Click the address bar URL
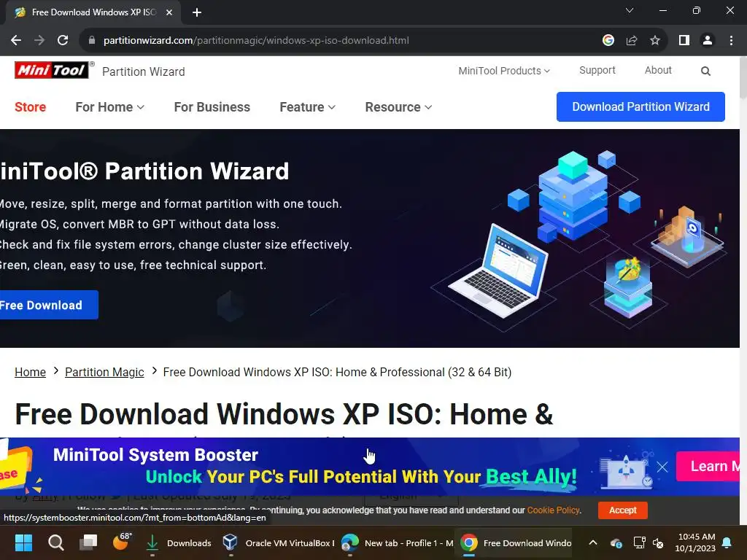Screen dimensions: 747x560 (256, 41)
